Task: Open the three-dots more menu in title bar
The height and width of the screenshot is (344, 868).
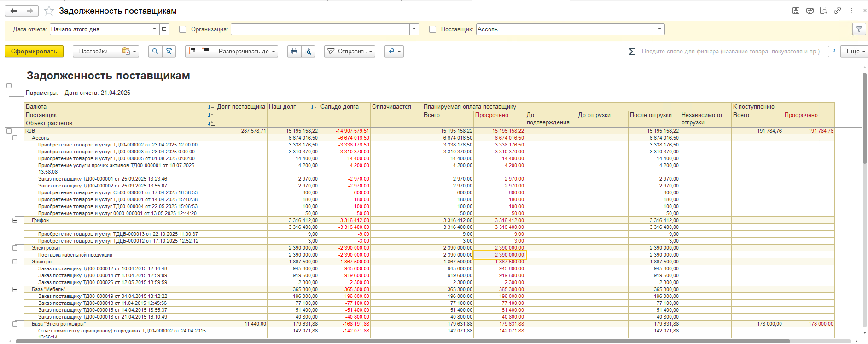Action: pos(851,11)
